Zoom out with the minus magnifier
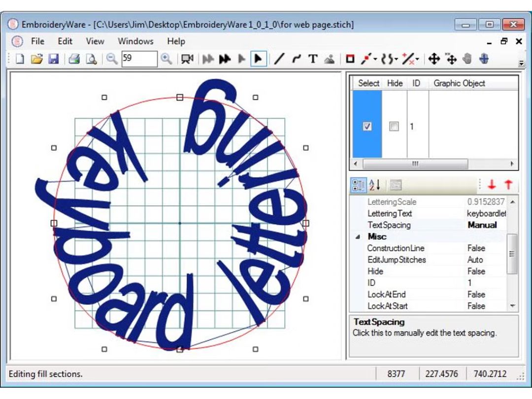Image resolution: width=532 pixels, height=399 pixels. (112, 59)
